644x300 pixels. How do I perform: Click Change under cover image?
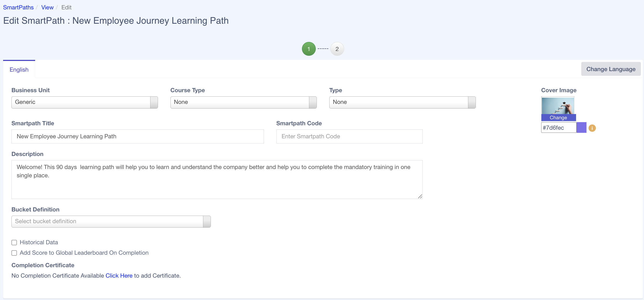point(558,118)
